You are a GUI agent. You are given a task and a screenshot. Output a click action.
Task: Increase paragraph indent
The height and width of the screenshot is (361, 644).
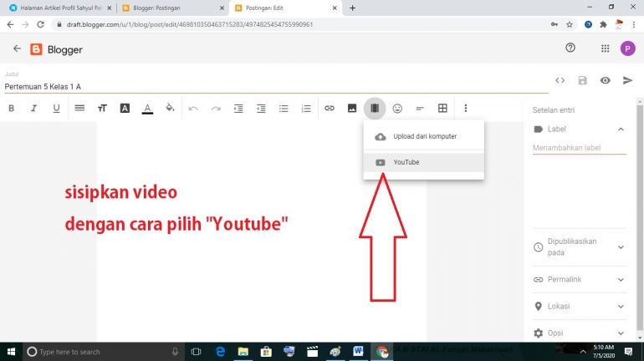pyautogui.click(x=238, y=109)
